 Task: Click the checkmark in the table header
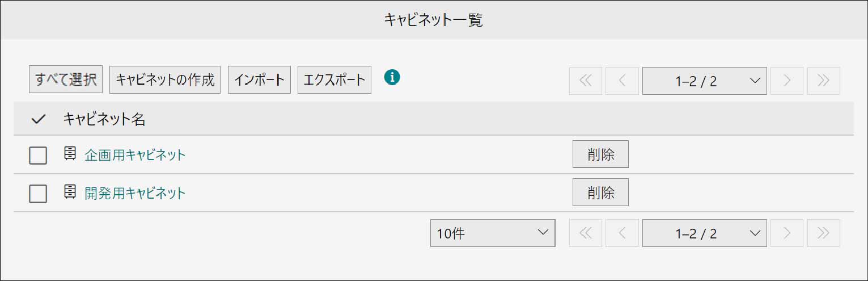[38, 119]
